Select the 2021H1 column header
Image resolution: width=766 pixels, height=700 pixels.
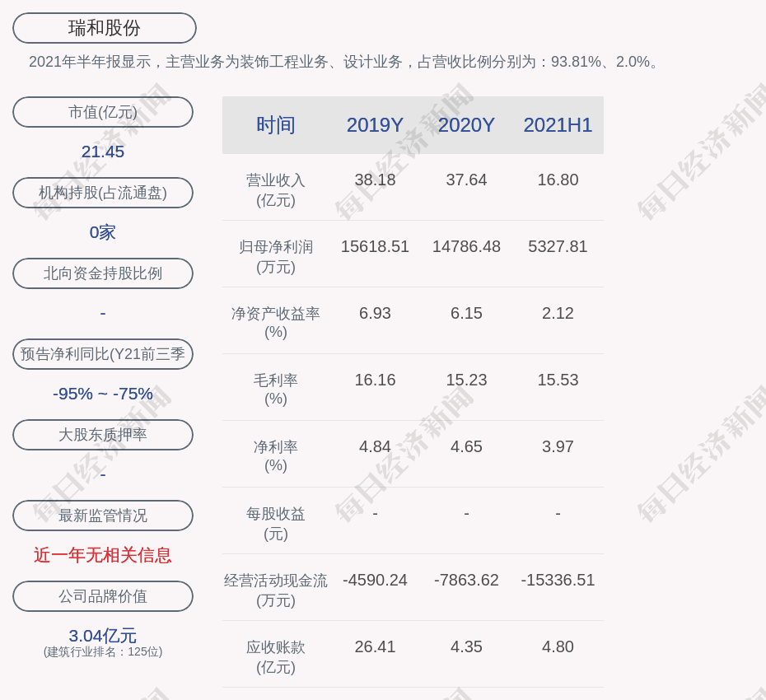click(558, 125)
